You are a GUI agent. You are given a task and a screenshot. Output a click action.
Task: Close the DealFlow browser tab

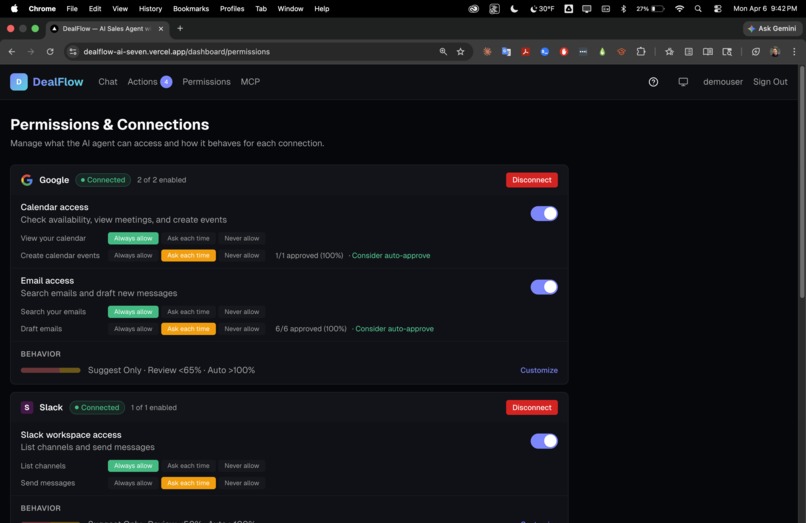click(161, 29)
